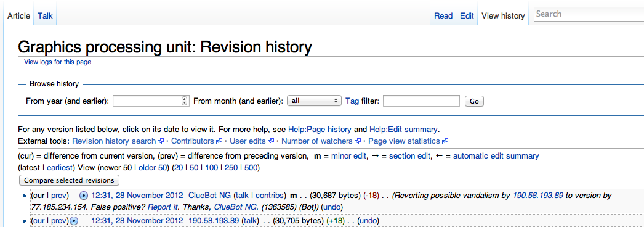Screen dimensions: 644x227
Task: Select radio button for 190.58.193.89 revision
Action: pyautogui.click(x=74, y=221)
